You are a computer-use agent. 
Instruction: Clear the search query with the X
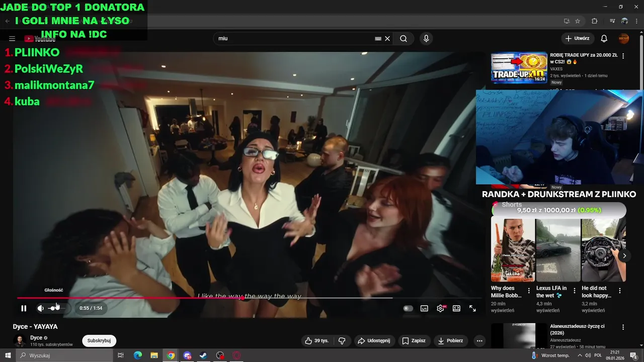387,38
